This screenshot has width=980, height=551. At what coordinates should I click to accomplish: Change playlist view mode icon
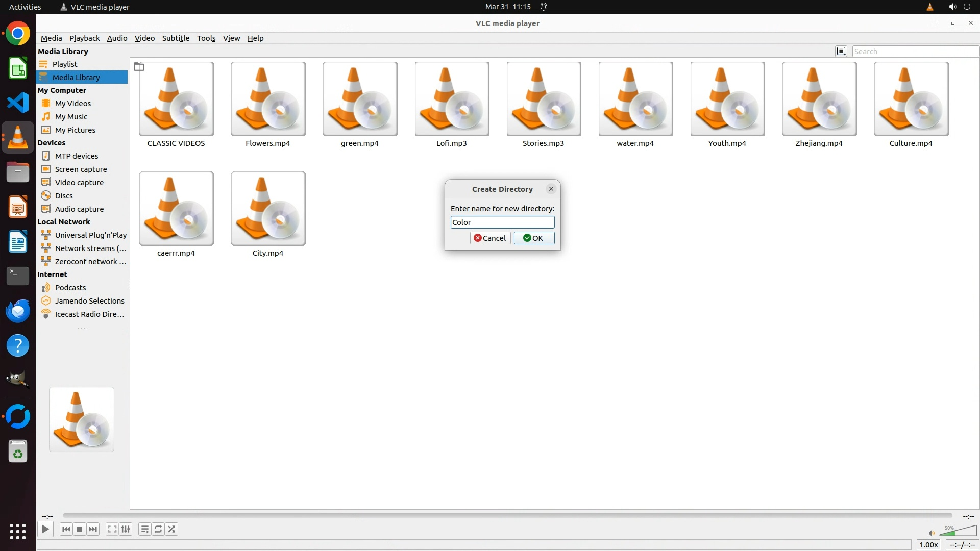[x=841, y=51]
